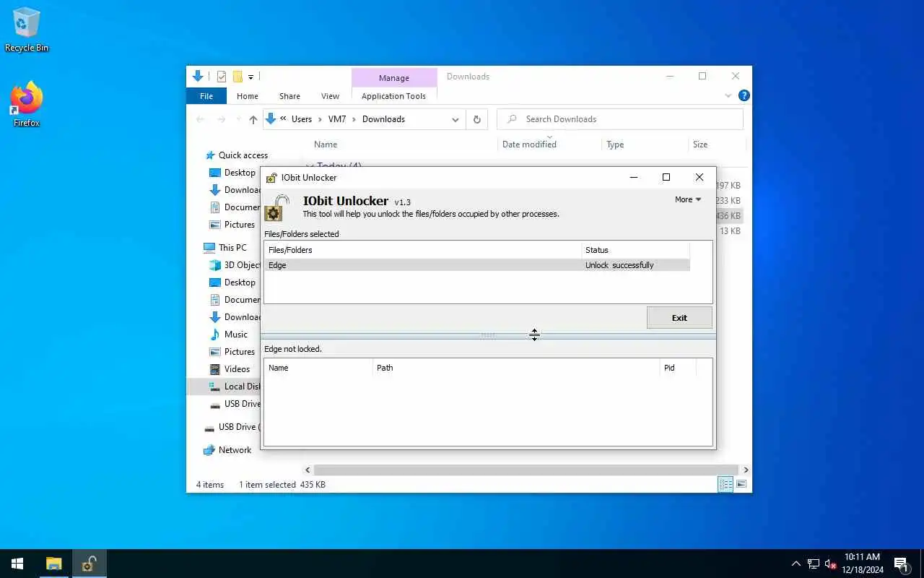This screenshot has height=578, width=924.
Task: Expand the Explorer ribbon chevron
Action: point(728,95)
